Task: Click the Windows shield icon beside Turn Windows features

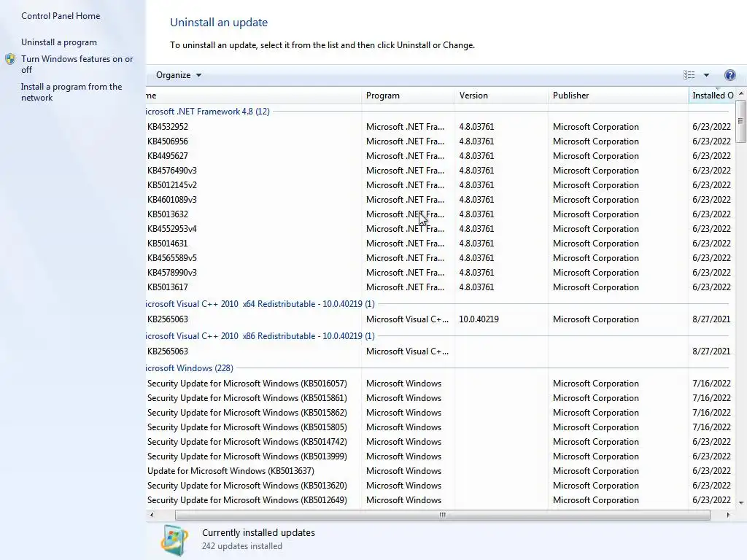Action: coord(10,59)
